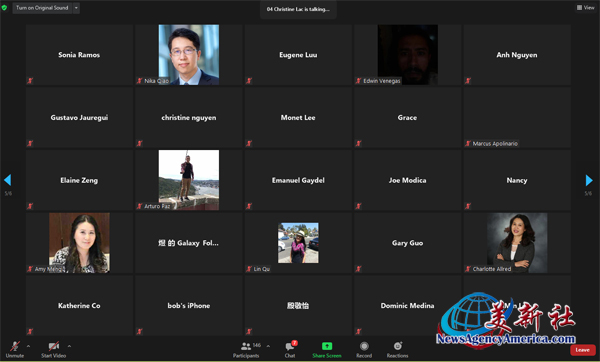This screenshot has height=362, width=600.
Task: Select Nika Qiao's video thumbnail
Action: [189, 55]
